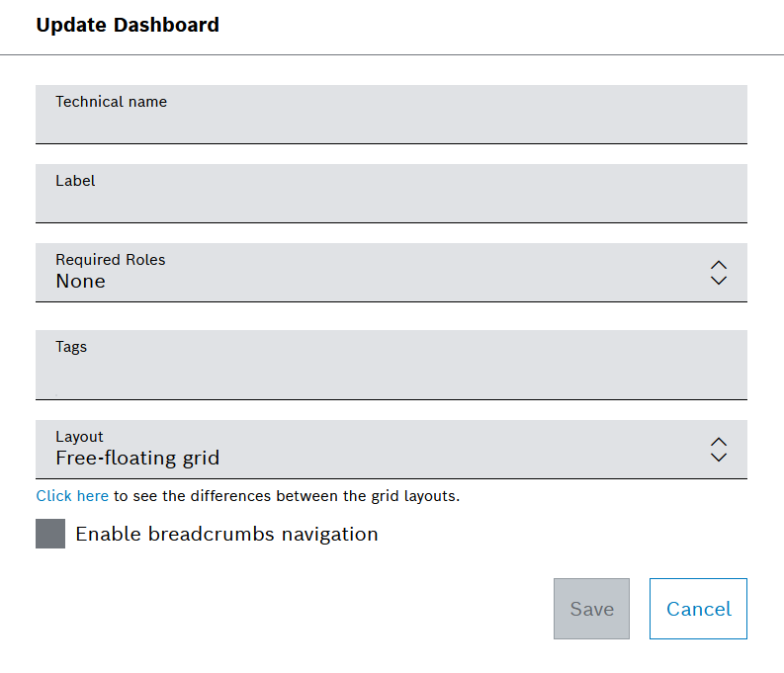Click the down chevron in Required Roles

[x=719, y=281]
